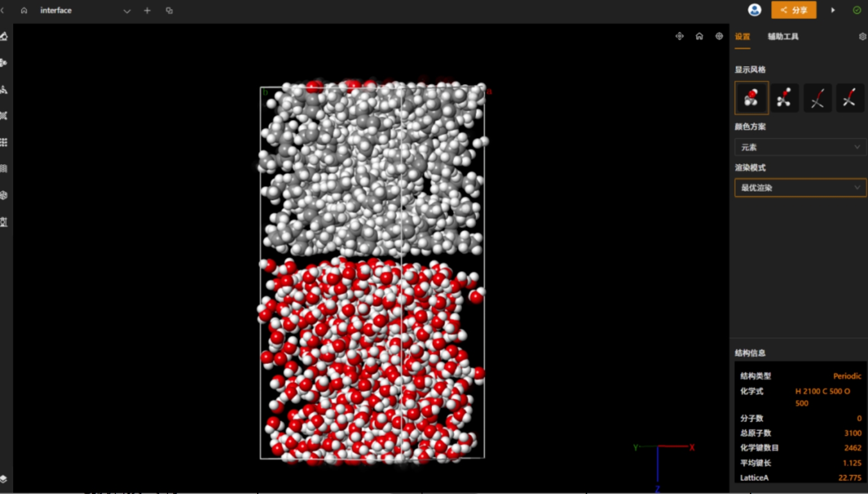868x494 pixels.
Task: Go to home via top-left house icon
Action: pyautogui.click(x=24, y=11)
